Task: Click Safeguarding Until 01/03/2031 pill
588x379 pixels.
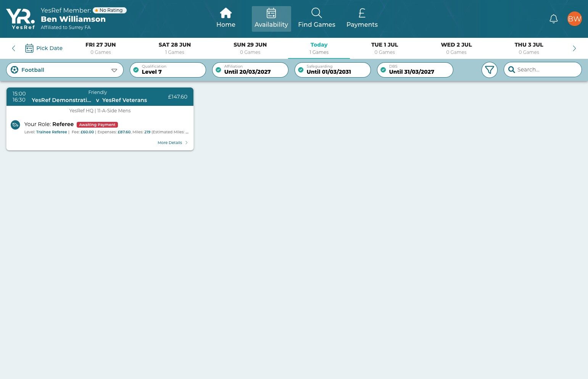Action: click(x=333, y=70)
